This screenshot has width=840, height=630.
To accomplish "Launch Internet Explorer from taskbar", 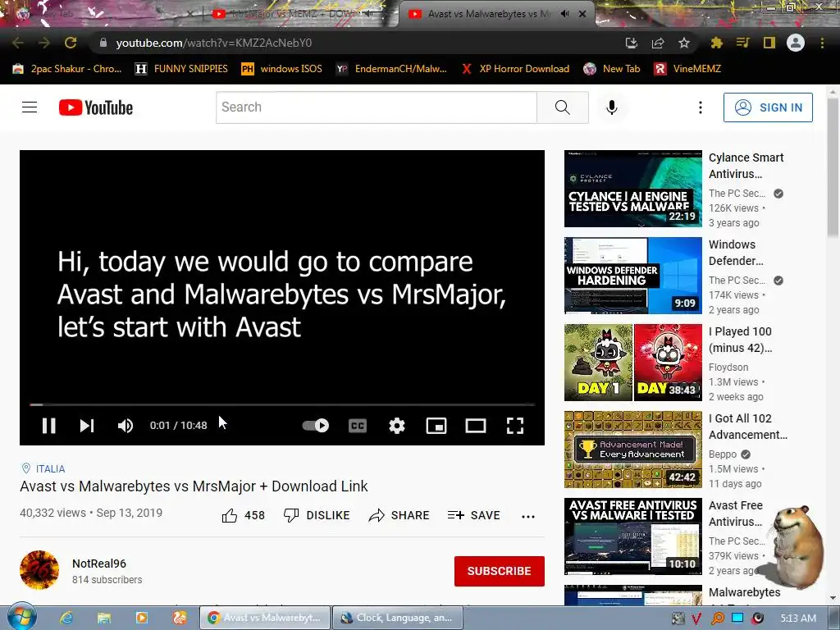I will [66, 618].
